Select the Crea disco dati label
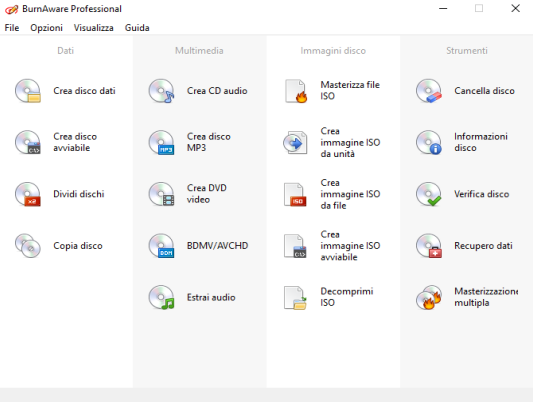Screen dimensions: 533x402 (x=84, y=91)
